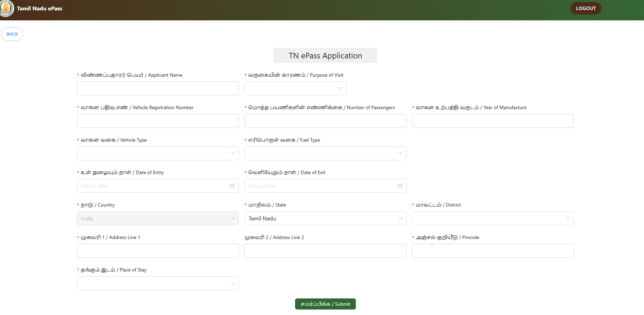The image size is (644, 315).
Task: Expand the Vehicle Type dropdown
Action: pyautogui.click(x=158, y=153)
